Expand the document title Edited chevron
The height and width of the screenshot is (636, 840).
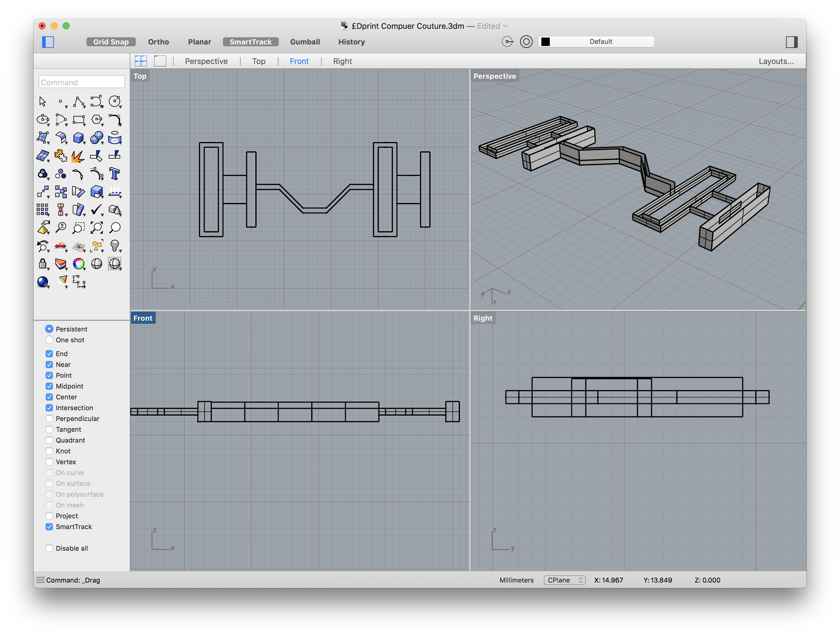(x=505, y=26)
